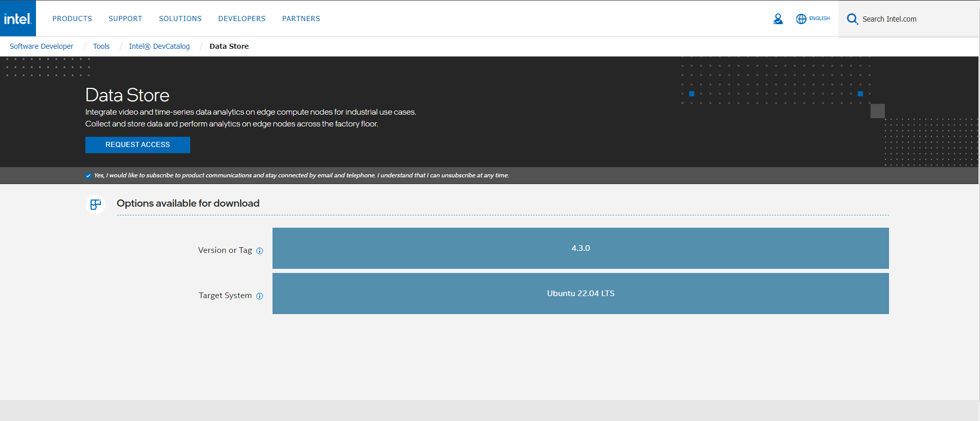Click the Version or Tag label
The height and width of the screenshot is (421, 980).
tap(225, 250)
